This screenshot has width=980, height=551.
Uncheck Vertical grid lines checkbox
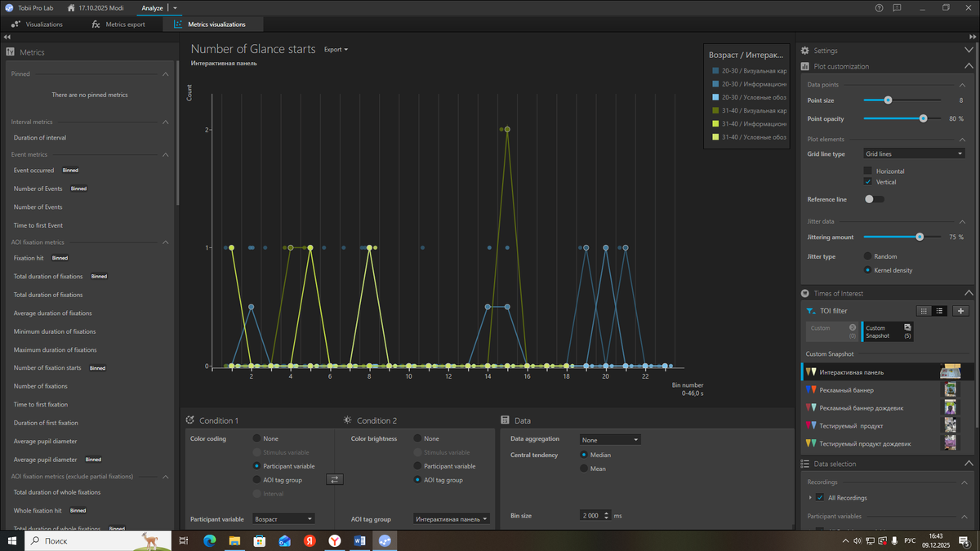pos(867,182)
